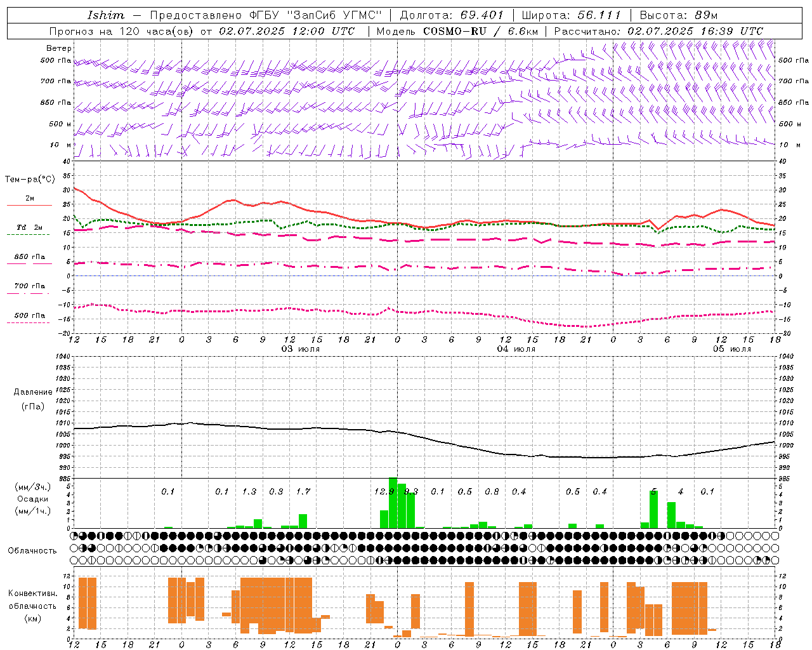This screenshot has height=650, width=812.
Task: Click the station name Ishim in header
Action: click(x=106, y=15)
